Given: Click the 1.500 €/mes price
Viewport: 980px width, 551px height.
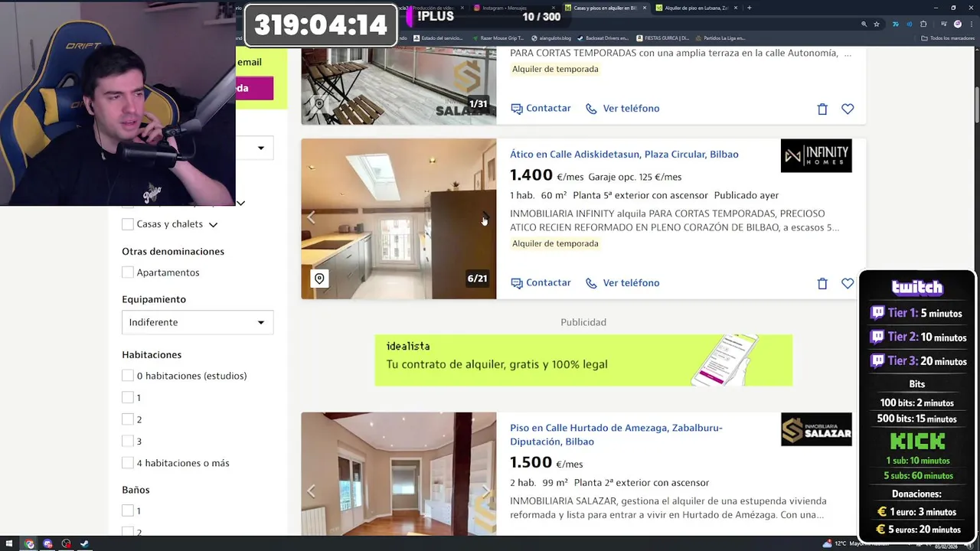Looking at the screenshot, I should pyautogui.click(x=547, y=463).
